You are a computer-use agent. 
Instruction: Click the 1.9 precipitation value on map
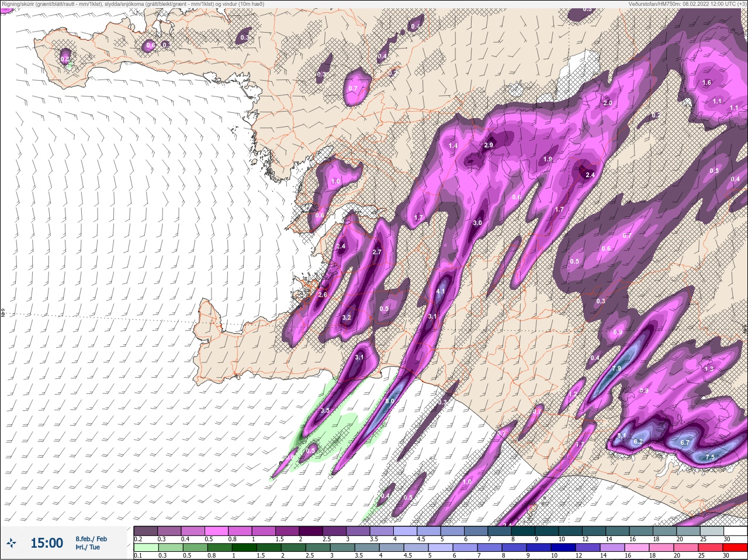pos(548,159)
